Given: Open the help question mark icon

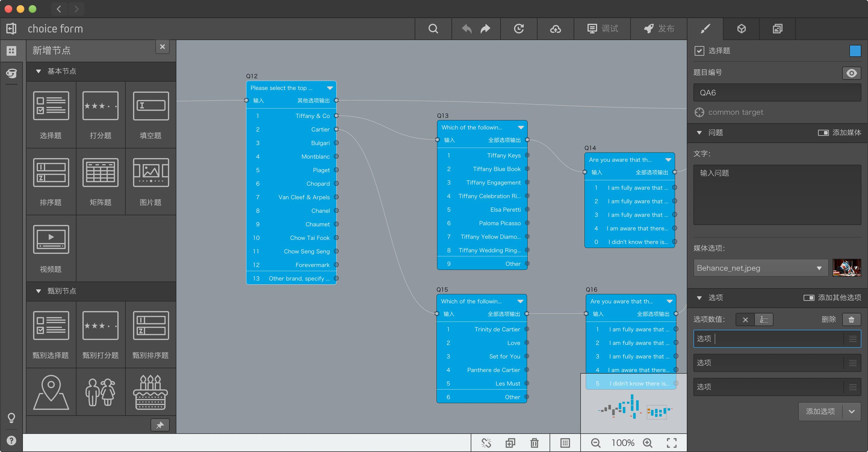Looking at the screenshot, I should pyautogui.click(x=11, y=441).
